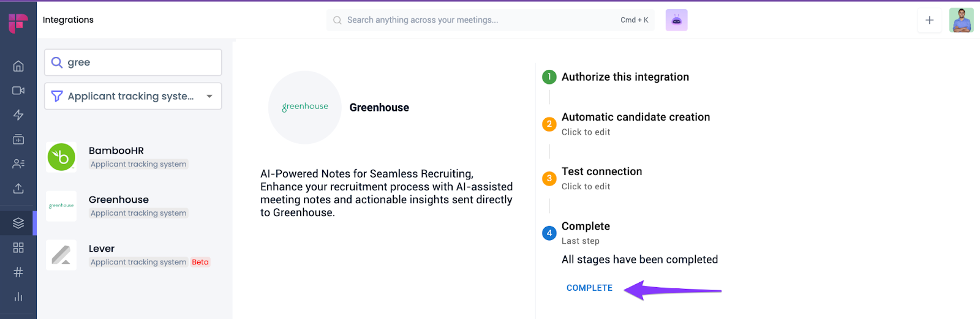Open the upload icon in sidebar

point(18,188)
